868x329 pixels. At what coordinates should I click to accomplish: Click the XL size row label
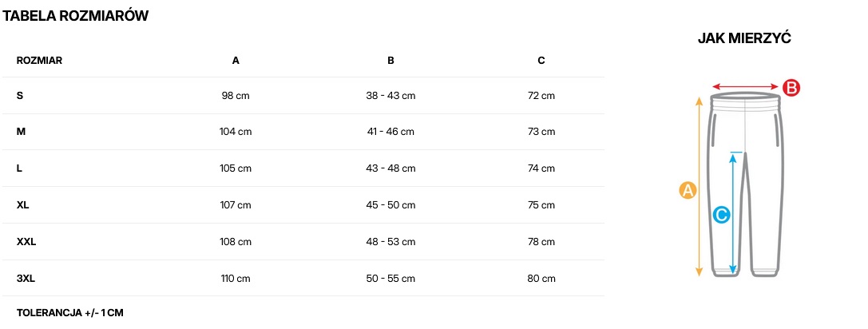point(23,205)
